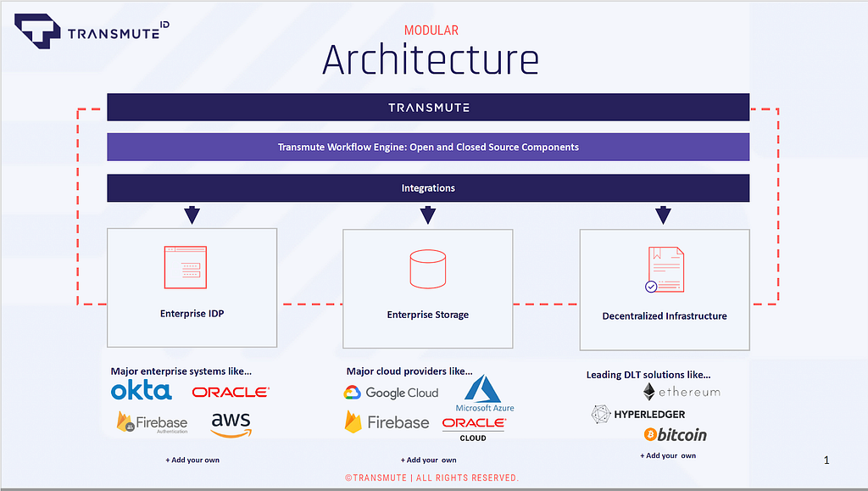Click the Architecture slide title
The image size is (868, 491).
(431, 59)
